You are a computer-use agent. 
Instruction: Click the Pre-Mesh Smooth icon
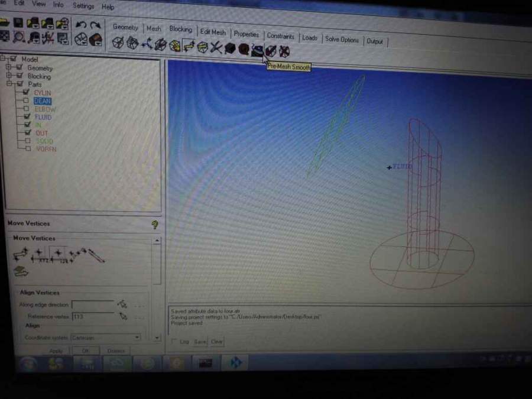[x=257, y=50]
